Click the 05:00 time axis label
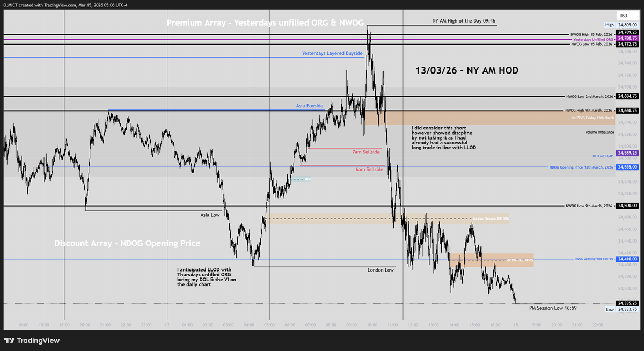Image resolution: width=644 pixels, height=351 pixels. tap(269, 325)
